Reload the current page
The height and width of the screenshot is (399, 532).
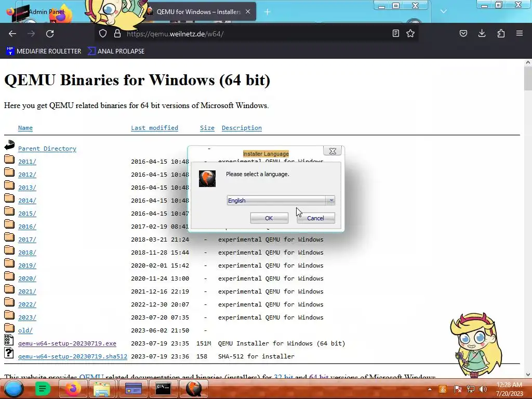50,34
